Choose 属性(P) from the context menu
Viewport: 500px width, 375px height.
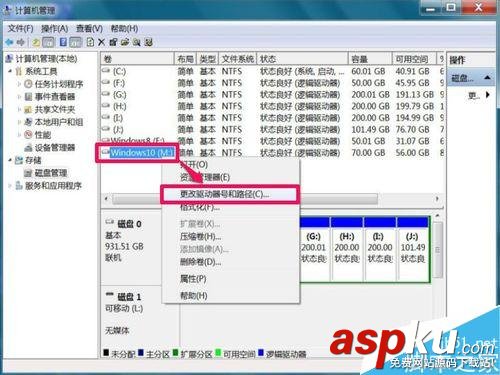(x=230, y=279)
